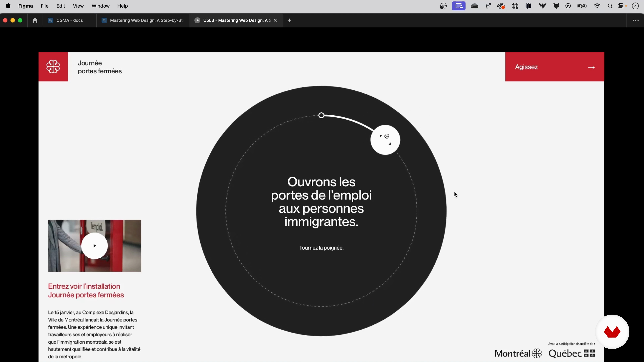This screenshot has width=644, height=362.
Task: Open the three-dot more options menu
Action: (x=635, y=20)
